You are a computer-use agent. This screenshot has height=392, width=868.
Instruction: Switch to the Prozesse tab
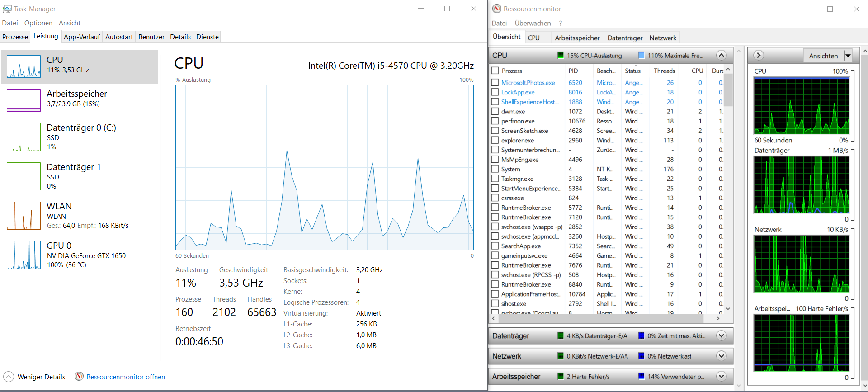15,37
